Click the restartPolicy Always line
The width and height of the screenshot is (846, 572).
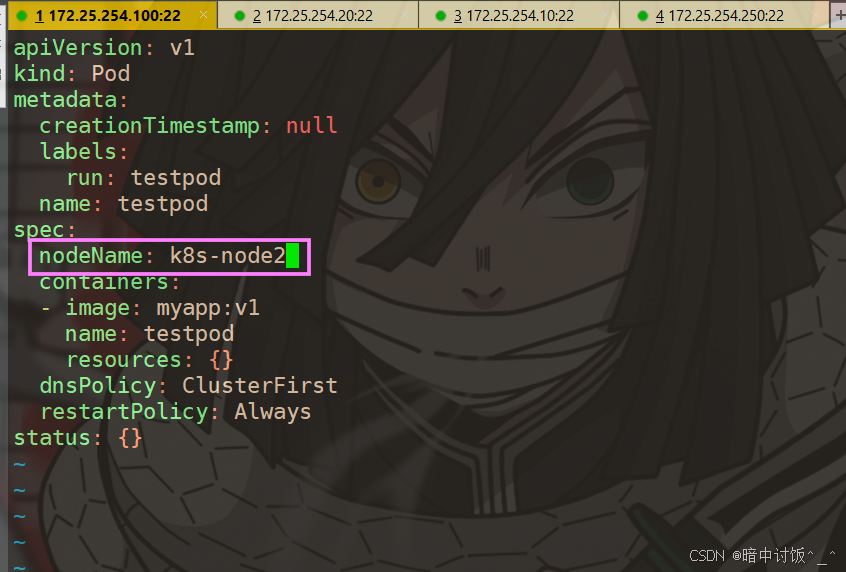click(175, 412)
